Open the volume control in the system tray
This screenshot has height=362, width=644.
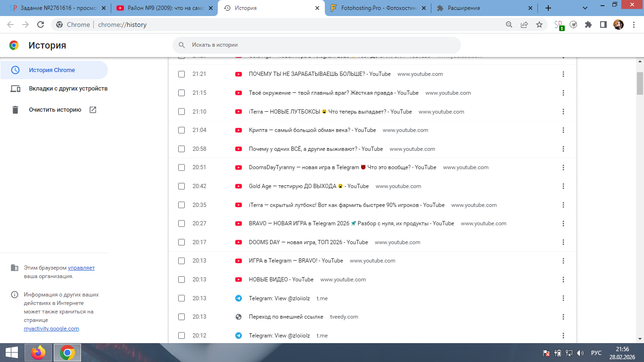tap(580, 353)
